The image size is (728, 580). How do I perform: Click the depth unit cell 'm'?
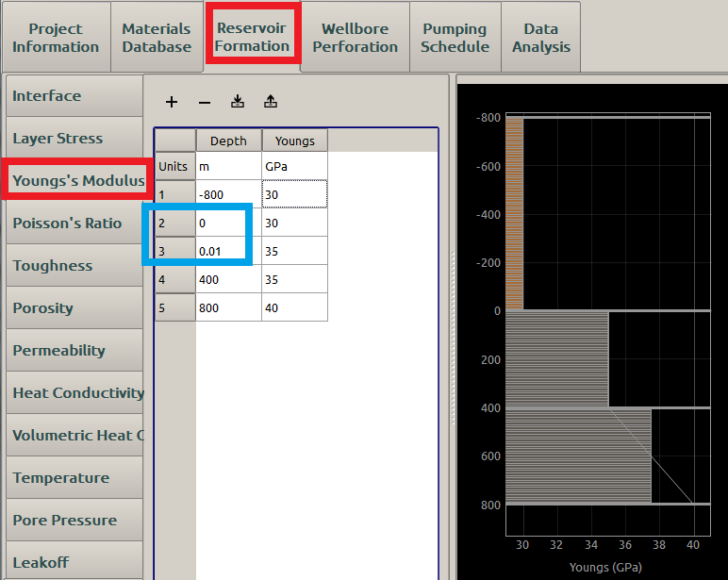click(x=228, y=166)
